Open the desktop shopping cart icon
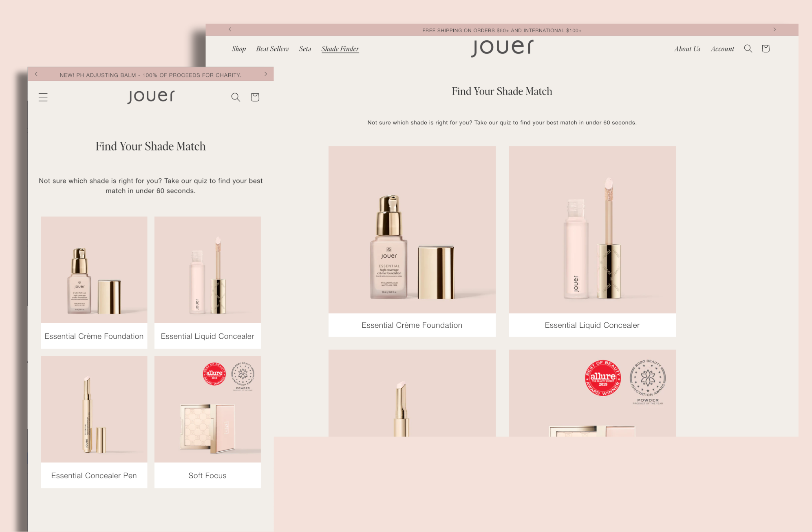Viewport: 812px width, 532px height. [766, 49]
